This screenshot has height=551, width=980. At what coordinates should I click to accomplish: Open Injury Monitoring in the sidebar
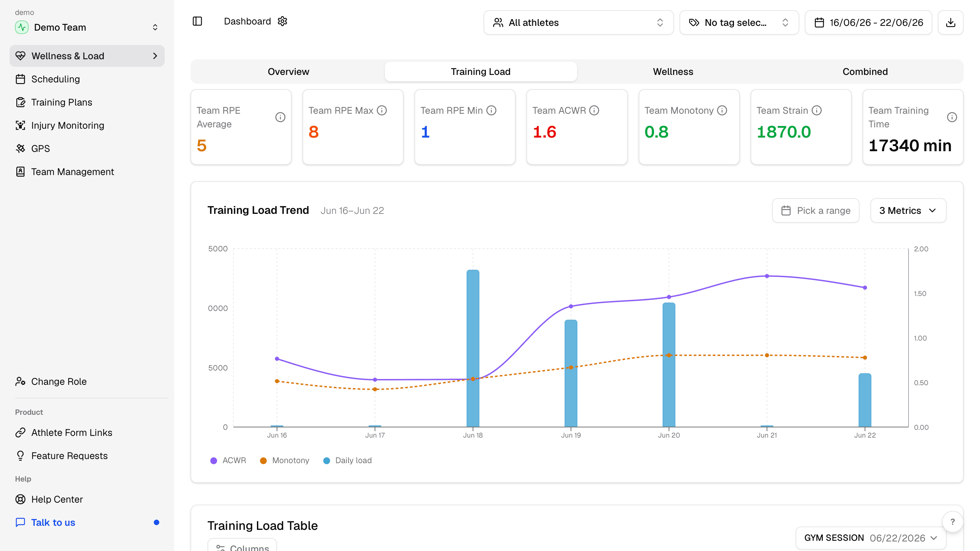click(87, 126)
